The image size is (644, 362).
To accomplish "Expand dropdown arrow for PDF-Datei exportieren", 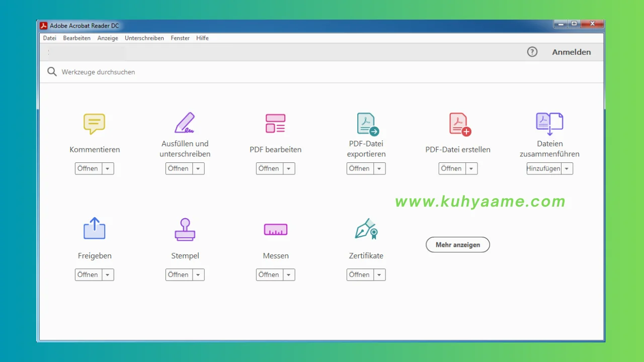I will pos(379,168).
